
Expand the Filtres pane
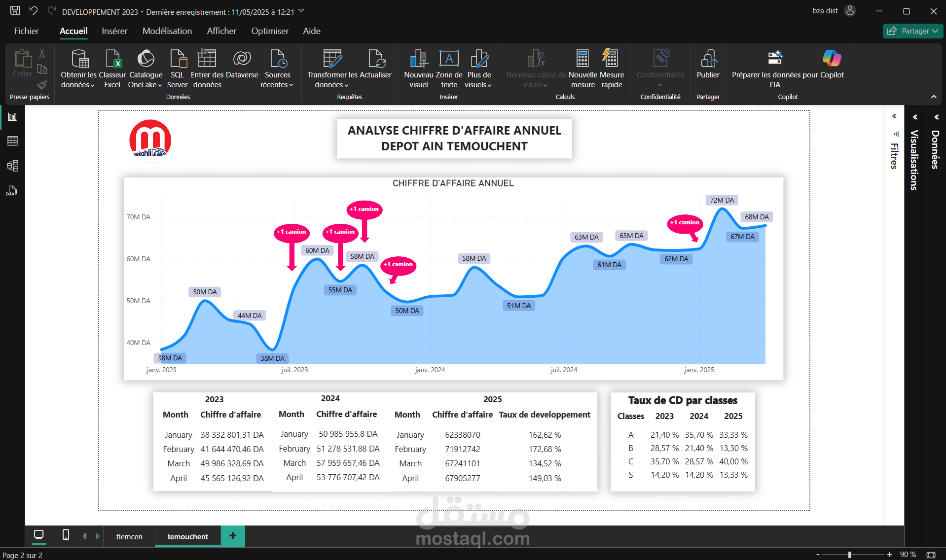coord(894,116)
